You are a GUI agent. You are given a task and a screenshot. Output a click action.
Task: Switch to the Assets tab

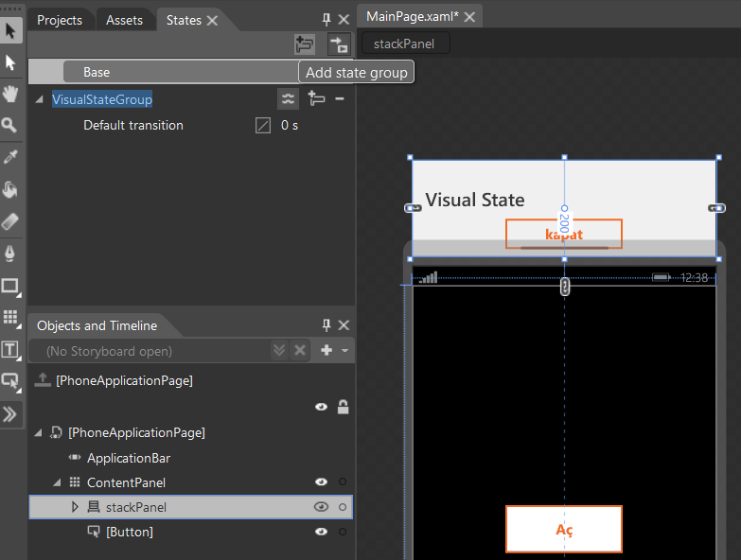point(124,20)
